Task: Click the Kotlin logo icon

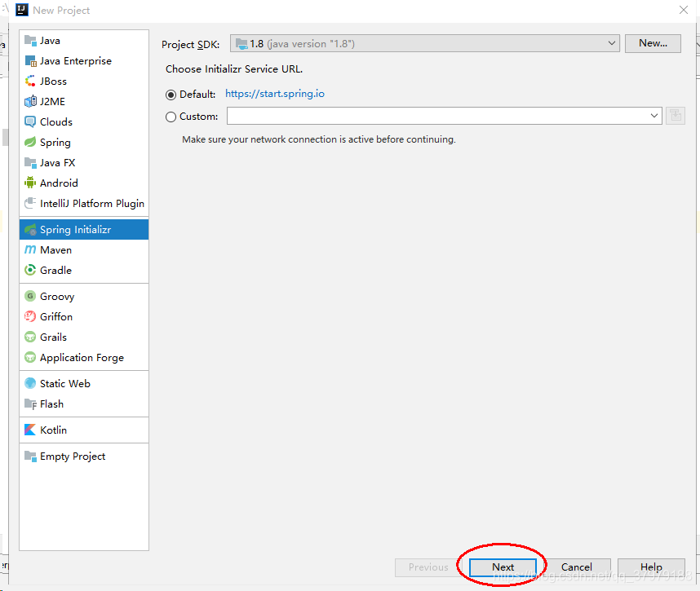Action: (x=30, y=430)
